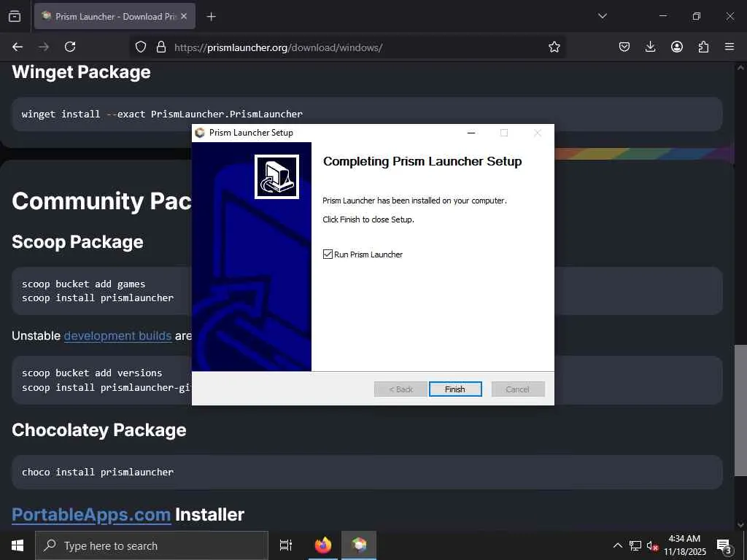Select the Prism Launcher - Download tab
This screenshot has width=747, height=560.
[115, 16]
